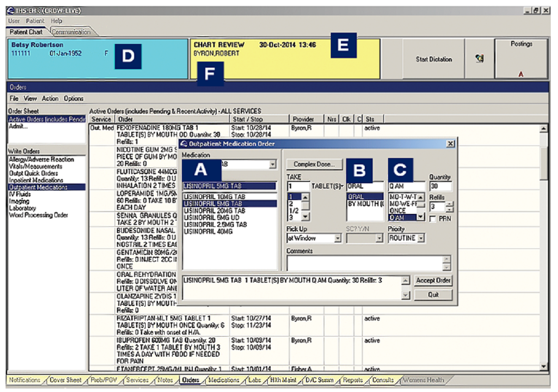Click the Quit button

[x=433, y=295]
